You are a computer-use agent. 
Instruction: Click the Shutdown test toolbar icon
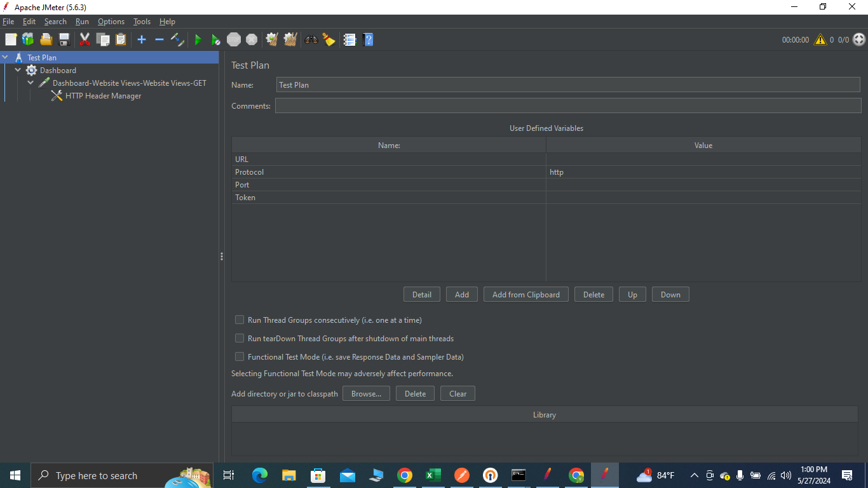[252, 39]
